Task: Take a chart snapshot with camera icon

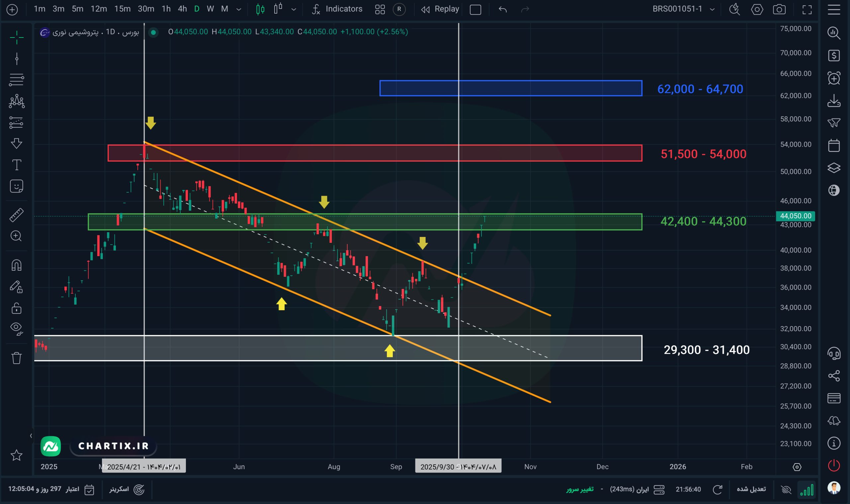Action: pos(779,9)
